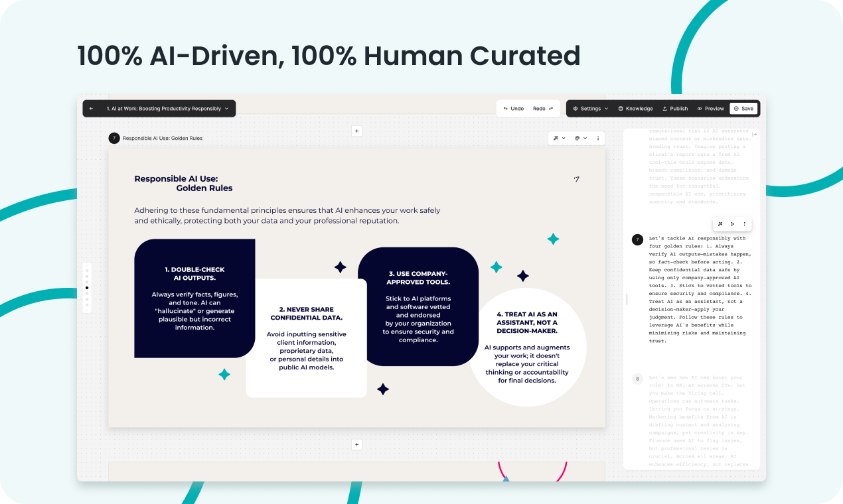Click the narration 7 number badge
Screen dimensions: 843x504
coord(637,240)
